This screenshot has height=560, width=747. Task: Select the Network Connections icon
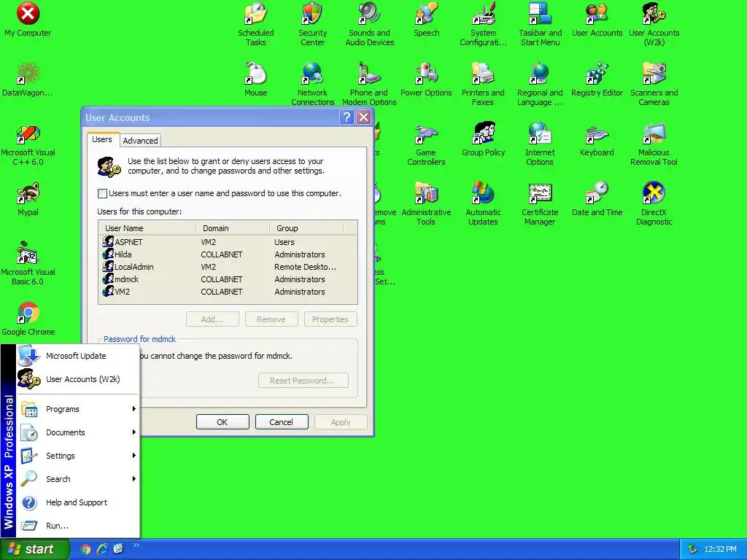(x=312, y=84)
